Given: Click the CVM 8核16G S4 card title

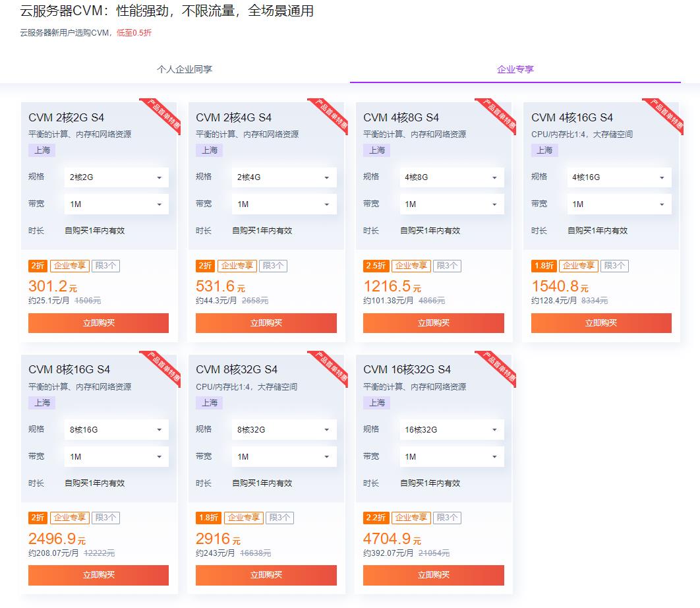Looking at the screenshot, I should (x=69, y=369).
